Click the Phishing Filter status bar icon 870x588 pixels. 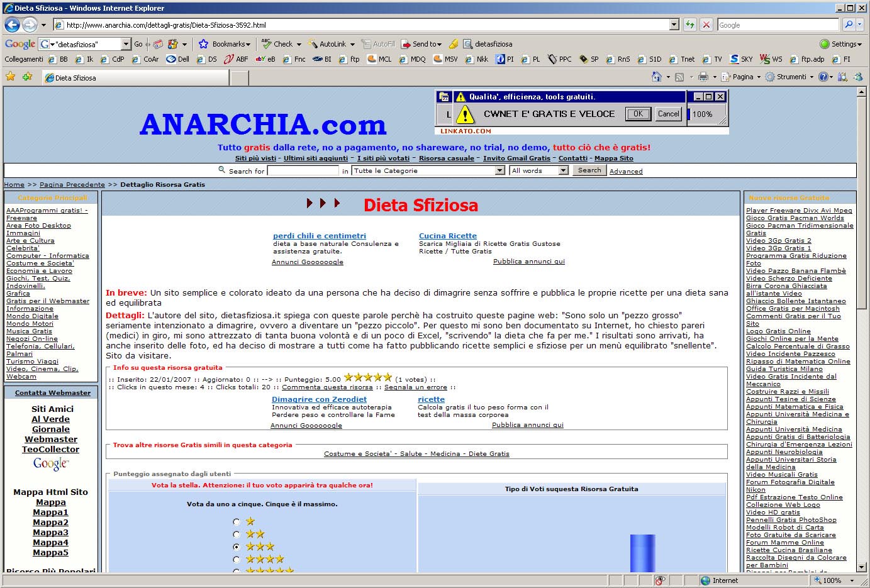660,580
